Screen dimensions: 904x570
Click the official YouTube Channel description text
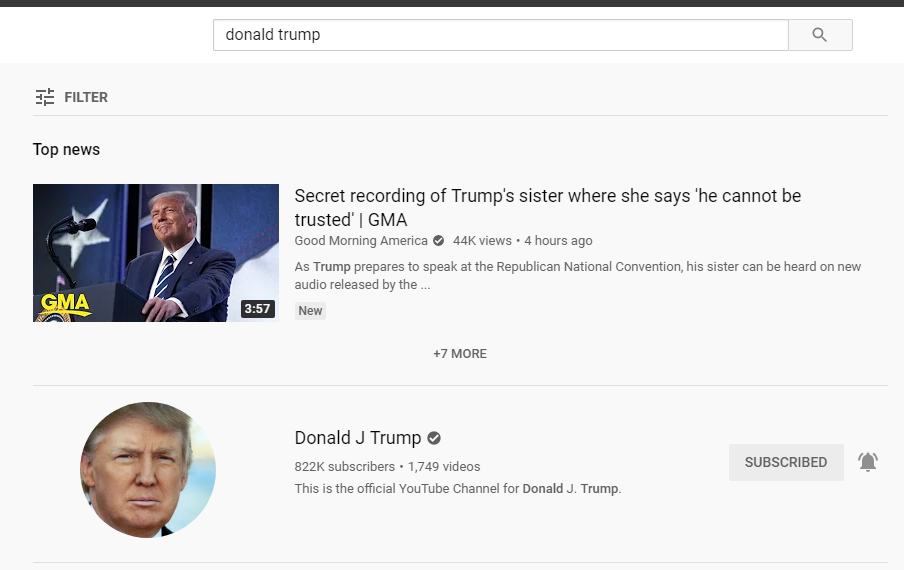458,489
